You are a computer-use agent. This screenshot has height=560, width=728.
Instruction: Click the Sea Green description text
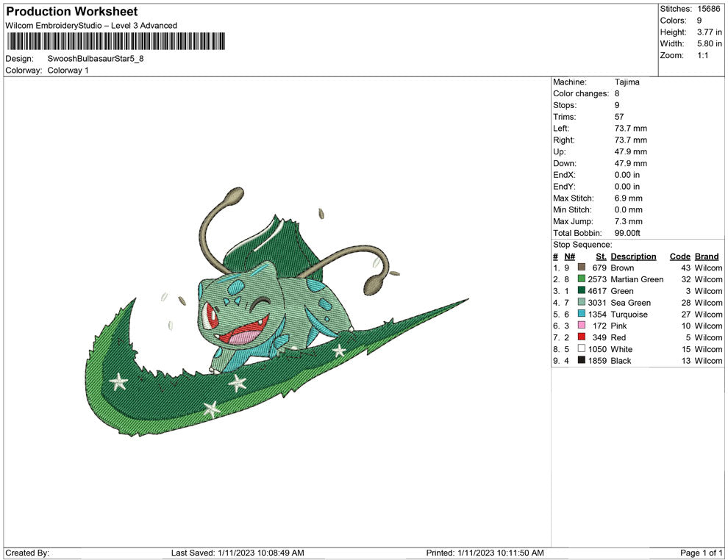pyautogui.click(x=630, y=303)
